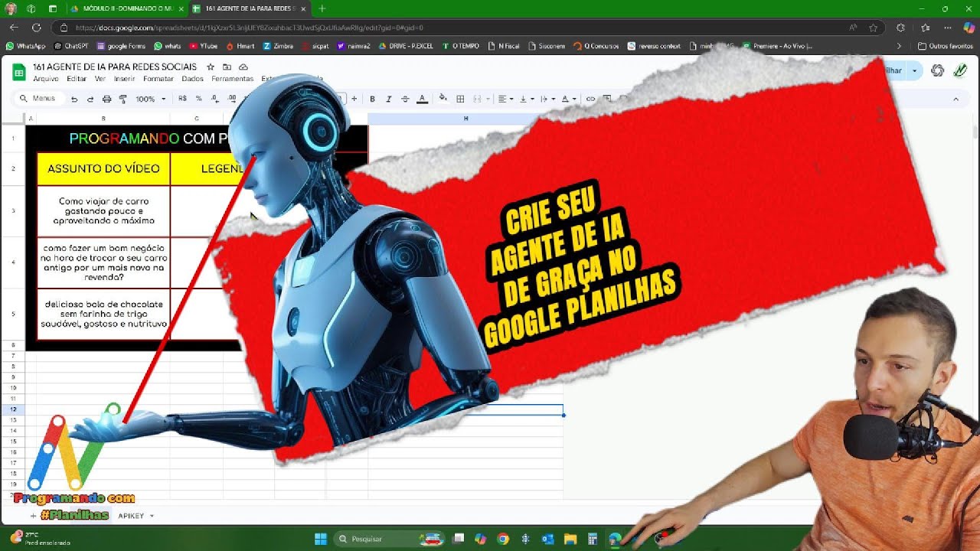Open the Borders tool
This screenshot has width=980, height=551.
coord(460,99)
